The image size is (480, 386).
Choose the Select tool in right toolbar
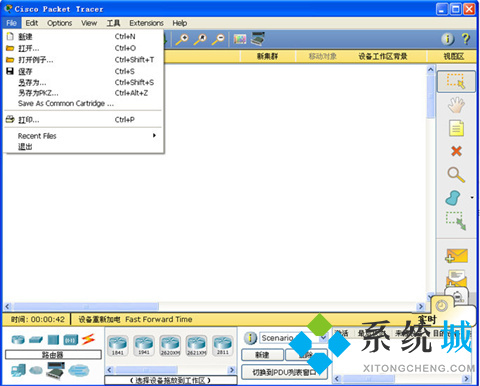click(456, 81)
